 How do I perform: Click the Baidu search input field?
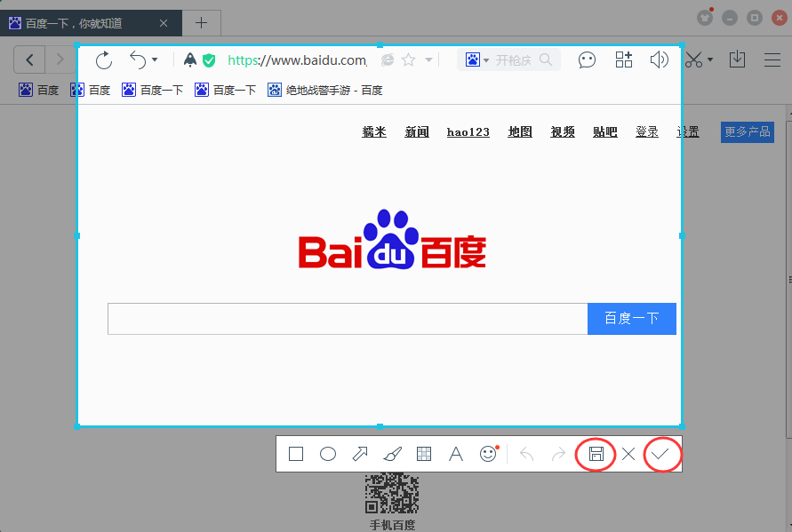[x=347, y=319]
